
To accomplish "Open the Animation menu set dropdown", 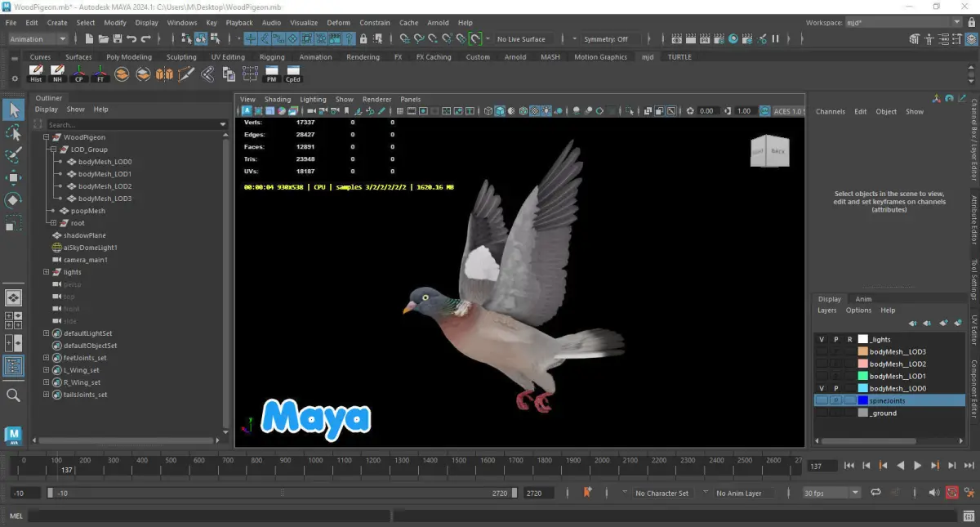I will 38,38.
